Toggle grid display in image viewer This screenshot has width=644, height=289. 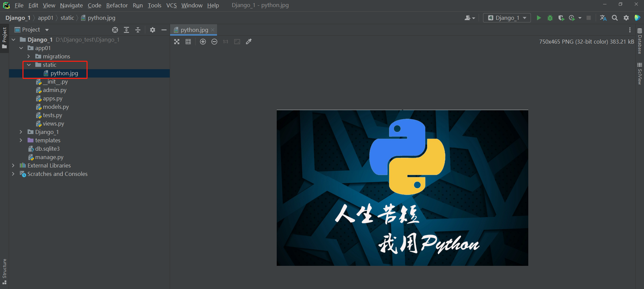tap(188, 42)
